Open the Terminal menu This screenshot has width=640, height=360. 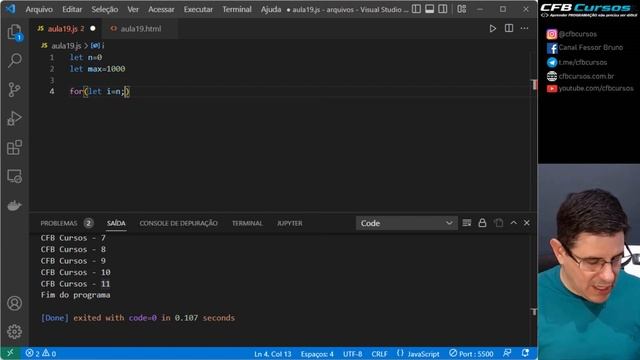[237, 9]
